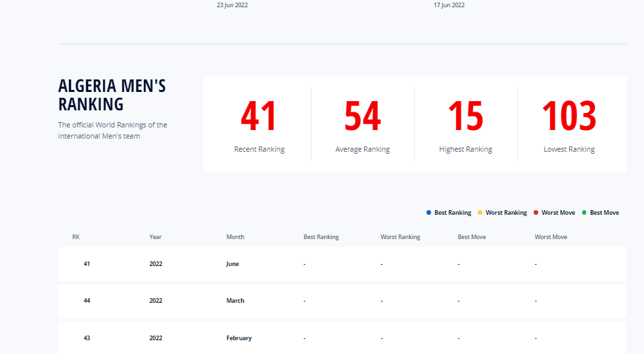The image size is (644, 354).
Task: Click the Best Ranking column header
Action: pos(321,237)
